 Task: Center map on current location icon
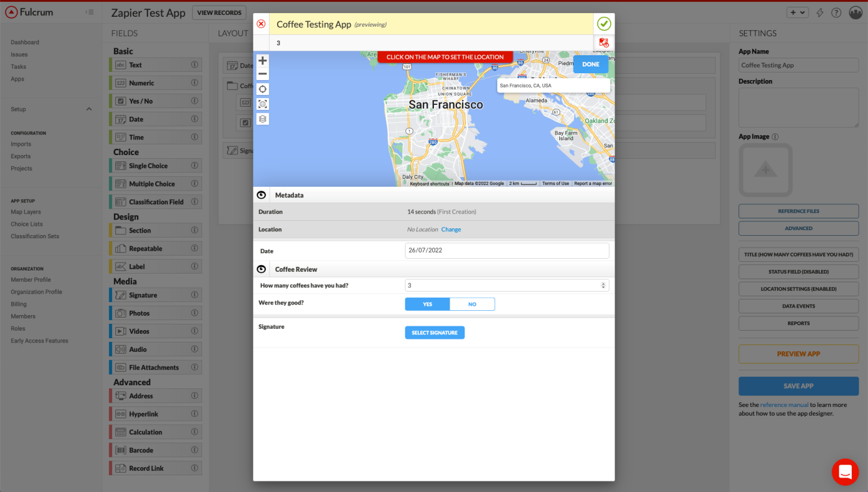263,89
